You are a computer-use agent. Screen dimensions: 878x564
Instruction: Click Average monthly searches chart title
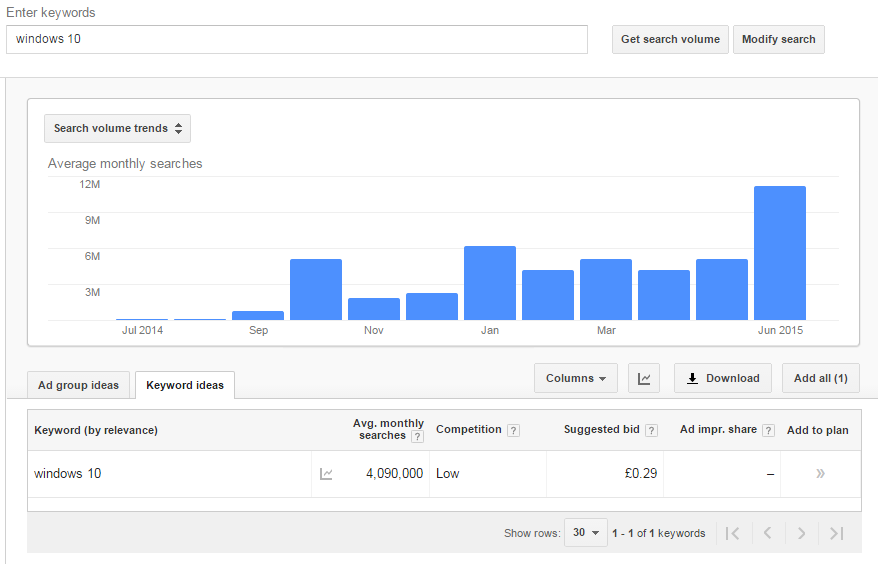coord(125,164)
